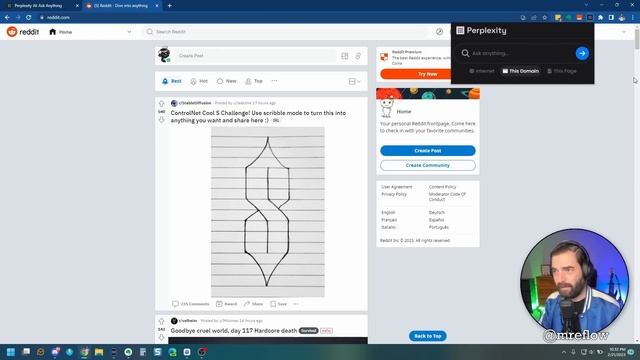The width and height of the screenshot is (640, 360).
Task: Open the Chrome extensions puzzle icon
Action: 600,18
